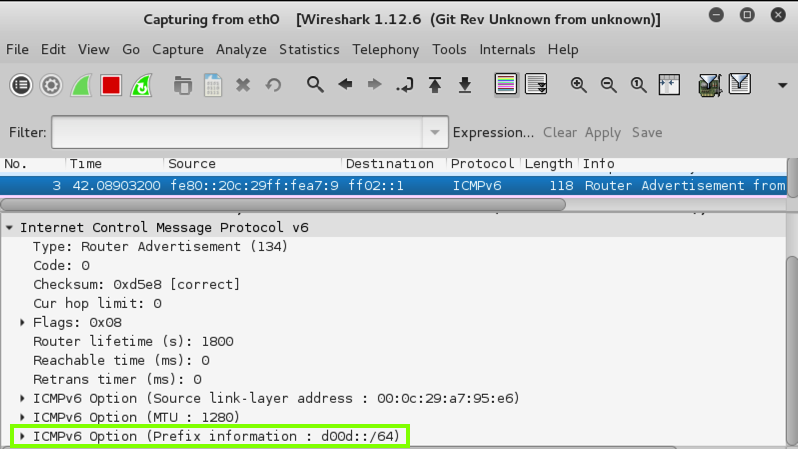Open the File menu
This screenshot has width=798, height=449.
[17, 49]
